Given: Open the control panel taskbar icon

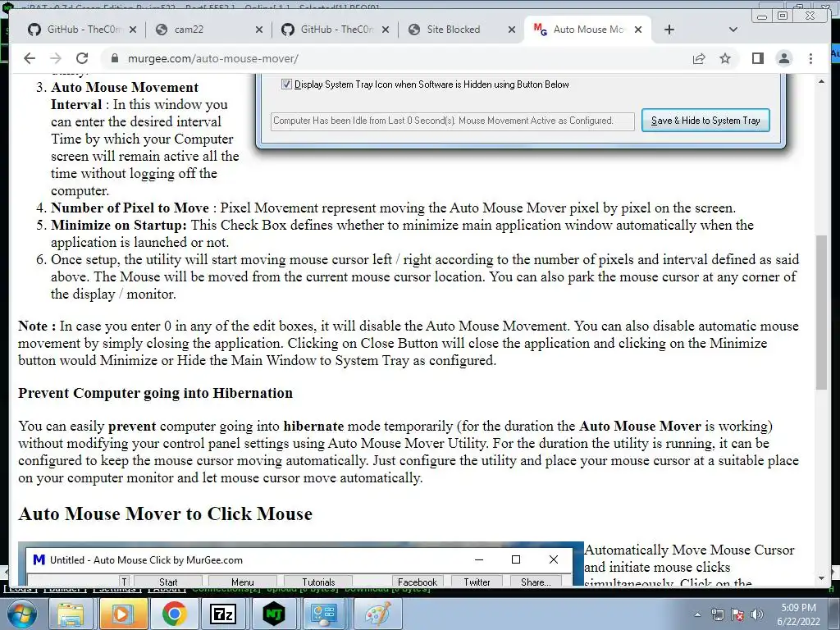Looking at the screenshot, I should click(324, 614).
